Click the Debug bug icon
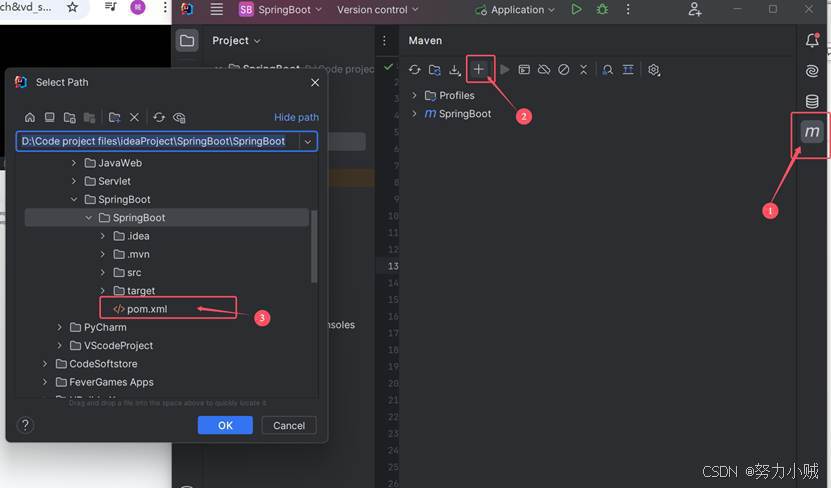Screen dimensions: 831x488 (x=602, y=10)
